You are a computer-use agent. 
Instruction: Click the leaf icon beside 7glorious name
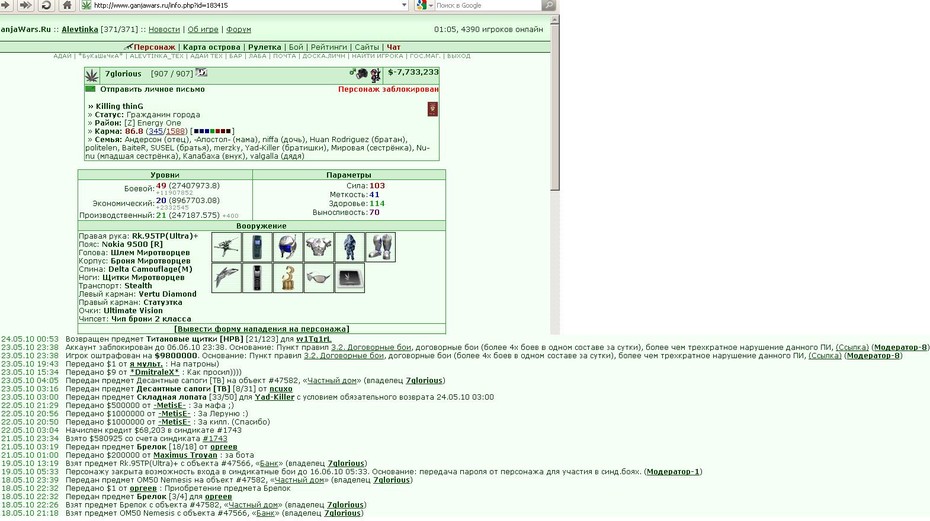[92, 75]
